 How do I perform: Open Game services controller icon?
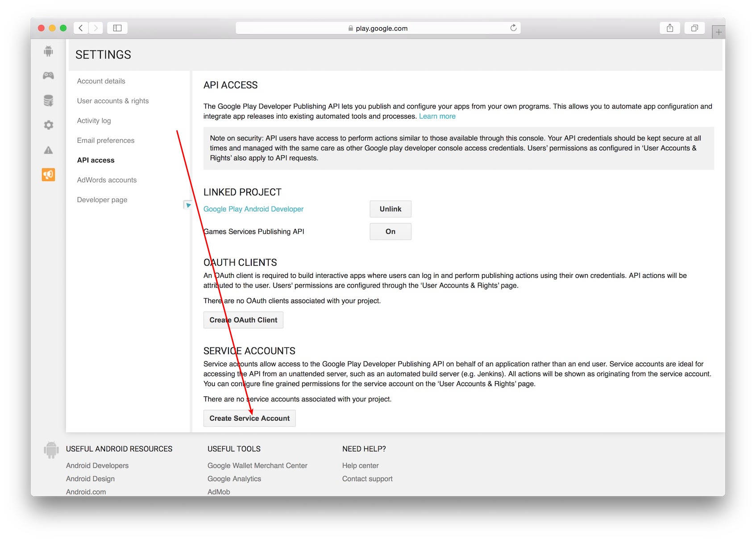48,75
